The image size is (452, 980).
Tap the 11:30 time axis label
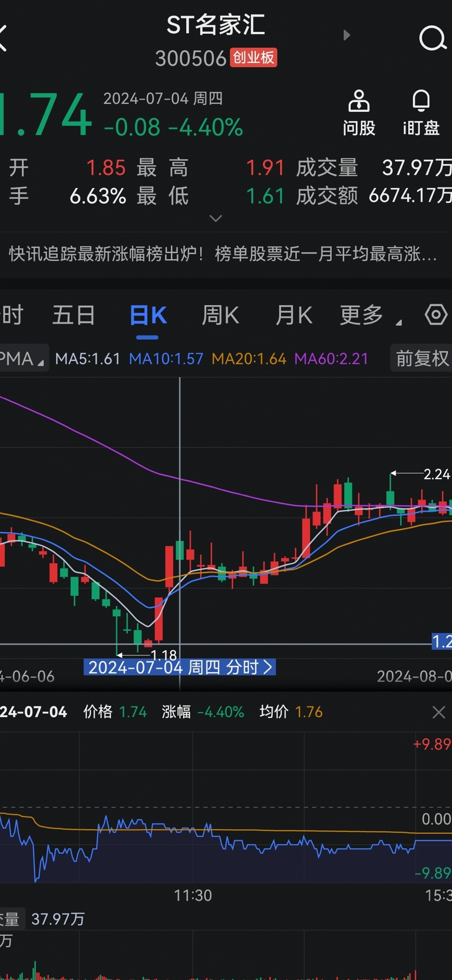(193, 895)
